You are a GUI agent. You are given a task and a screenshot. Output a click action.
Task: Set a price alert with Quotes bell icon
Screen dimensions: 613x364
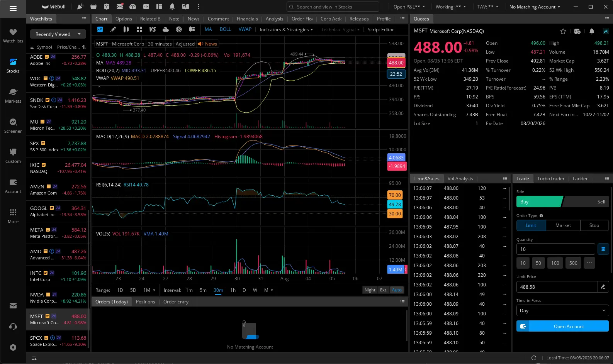(x=592, y=31)
